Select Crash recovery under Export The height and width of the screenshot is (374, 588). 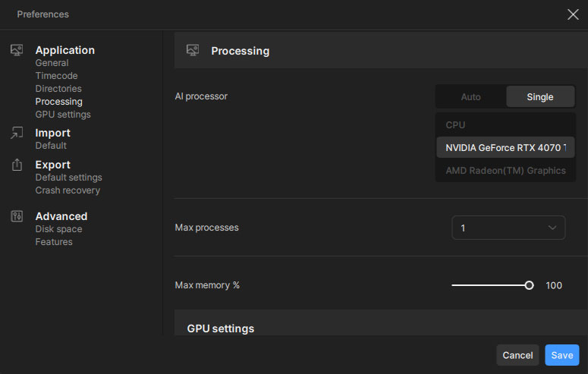[68, 190]
